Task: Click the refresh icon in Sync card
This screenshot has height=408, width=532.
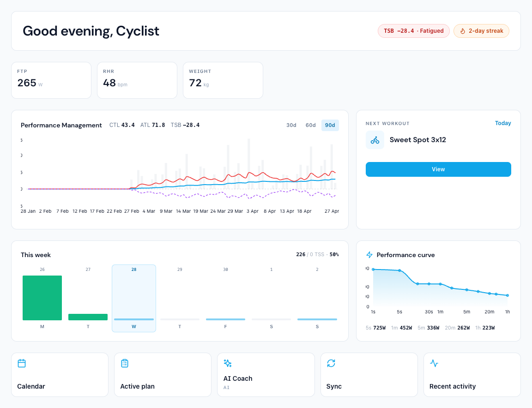Action: click(331, 363)
